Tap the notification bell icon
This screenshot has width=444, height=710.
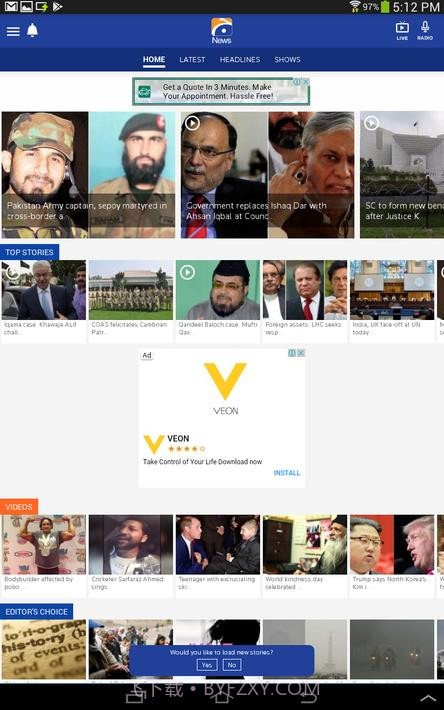click(x=33, y=30)
